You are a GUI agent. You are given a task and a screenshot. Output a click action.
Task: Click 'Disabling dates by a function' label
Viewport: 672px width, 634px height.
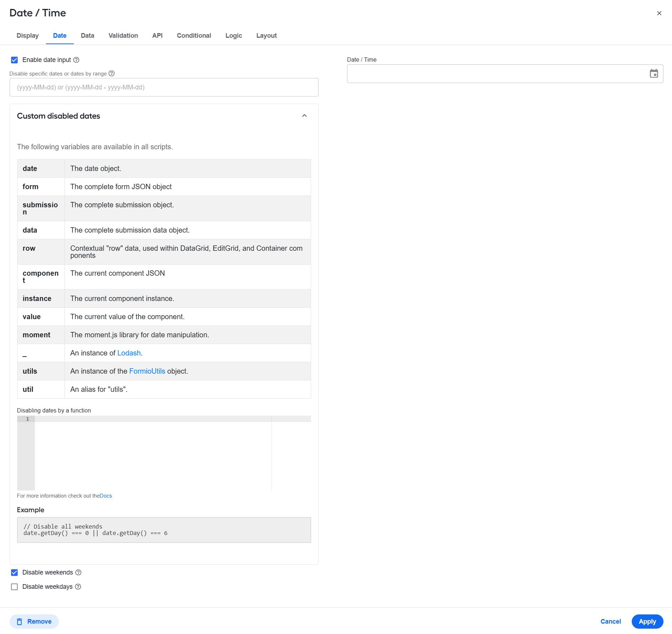point(54,410)
